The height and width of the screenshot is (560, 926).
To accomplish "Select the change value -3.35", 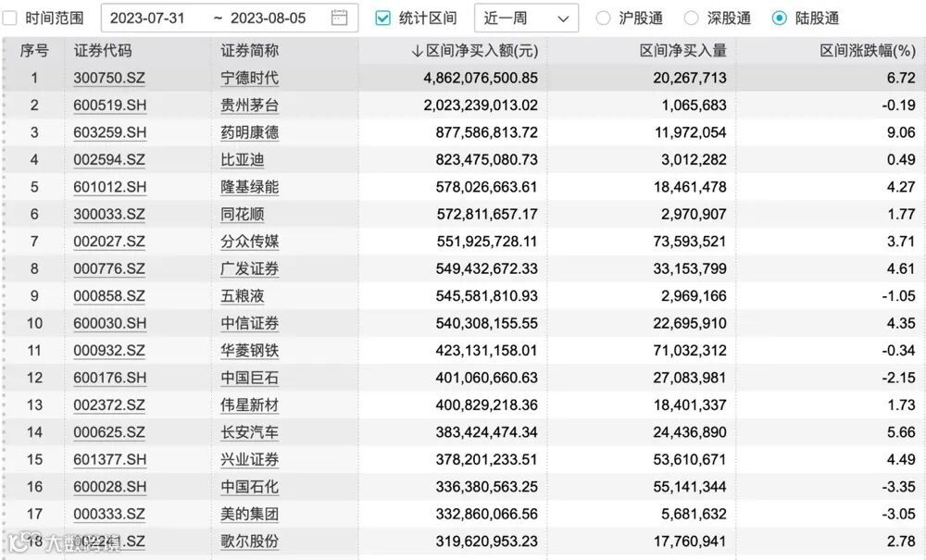I will 899,487.
